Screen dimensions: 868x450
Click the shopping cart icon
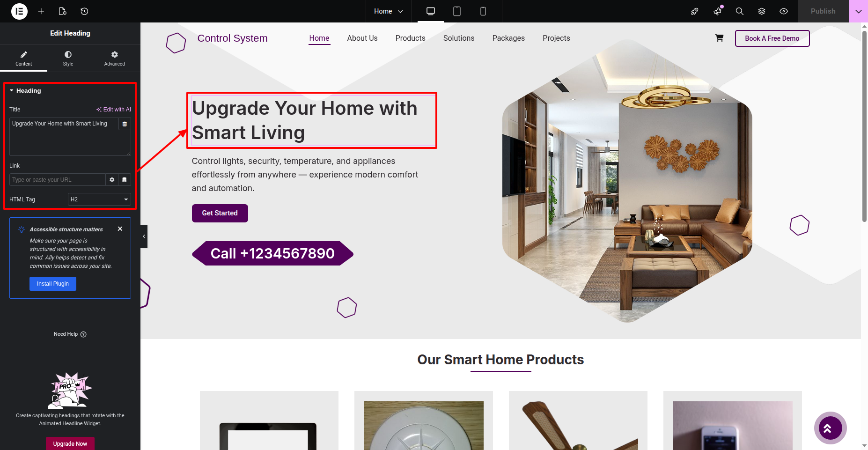720,38
